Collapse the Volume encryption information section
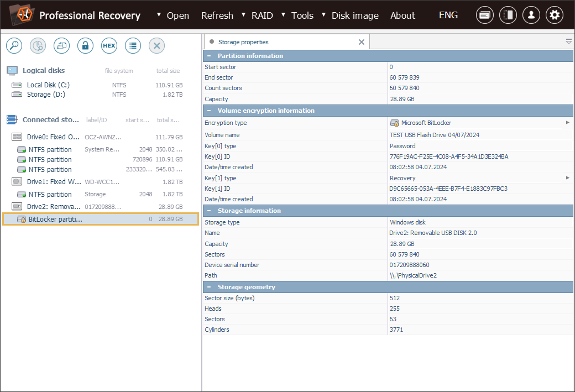 pyautogui.click(x=209, y=111)
